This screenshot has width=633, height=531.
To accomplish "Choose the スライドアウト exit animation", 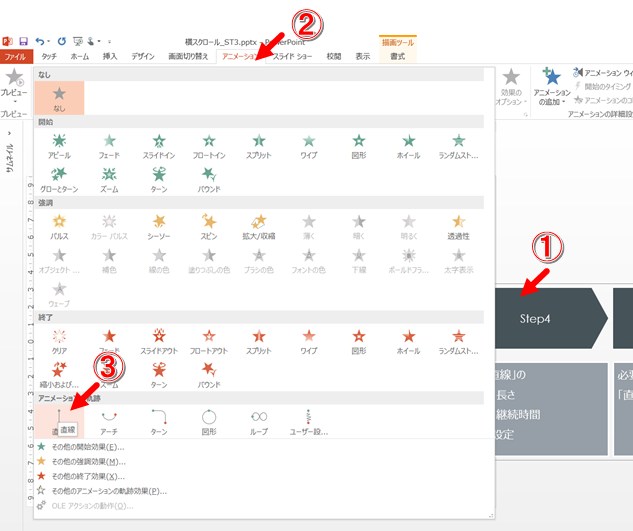I will click(x=159, y=342).
